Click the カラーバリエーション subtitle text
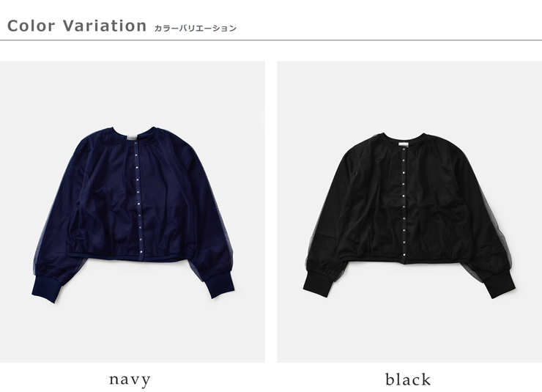Screen dimensions: 542x392 (x=196, y=29)
